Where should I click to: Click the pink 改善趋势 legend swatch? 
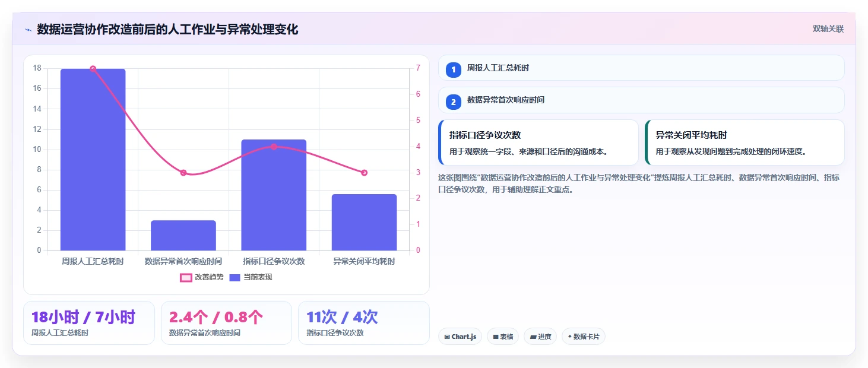pos(186,278)
